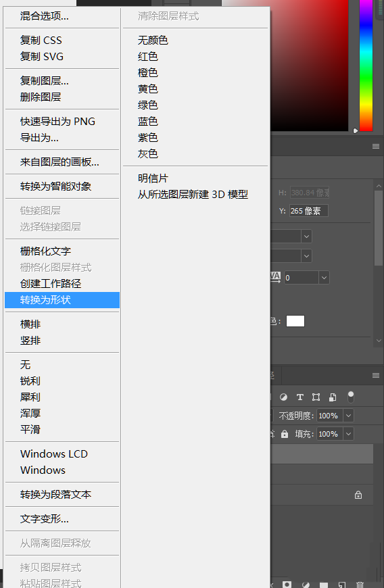The image size is (384, 588).
Task: Open the 不透明度 100% dropdown arrow
Action: coord(348,416)
